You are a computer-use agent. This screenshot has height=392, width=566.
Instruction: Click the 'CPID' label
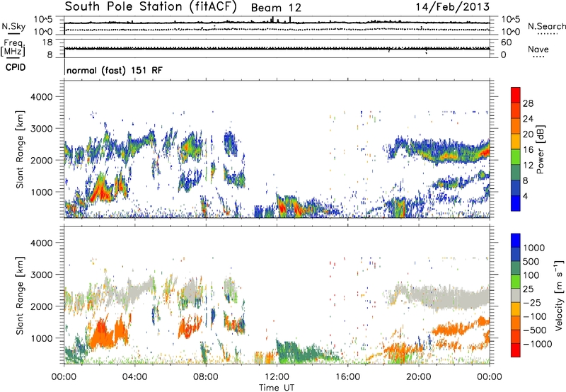pyautogui.click(x=16, y=67)
